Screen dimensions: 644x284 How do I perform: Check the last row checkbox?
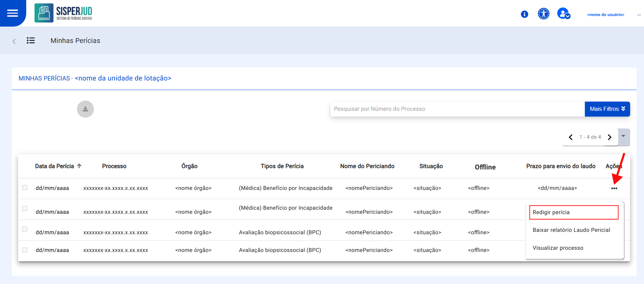point(25,250)
